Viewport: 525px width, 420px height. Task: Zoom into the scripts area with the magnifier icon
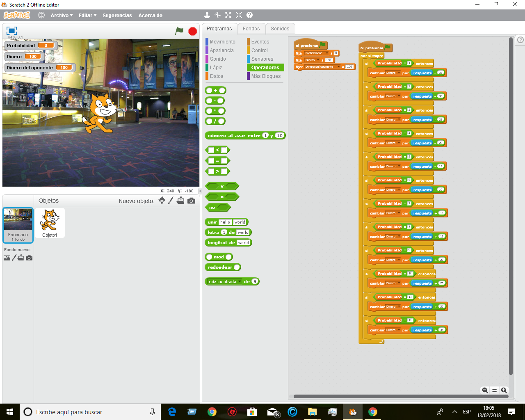(504, 390)
